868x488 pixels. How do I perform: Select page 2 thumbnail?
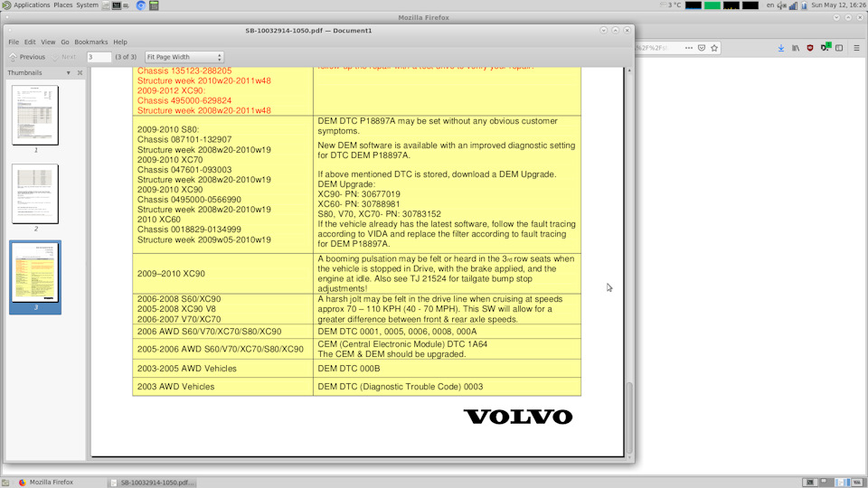(x=35, y=193)
